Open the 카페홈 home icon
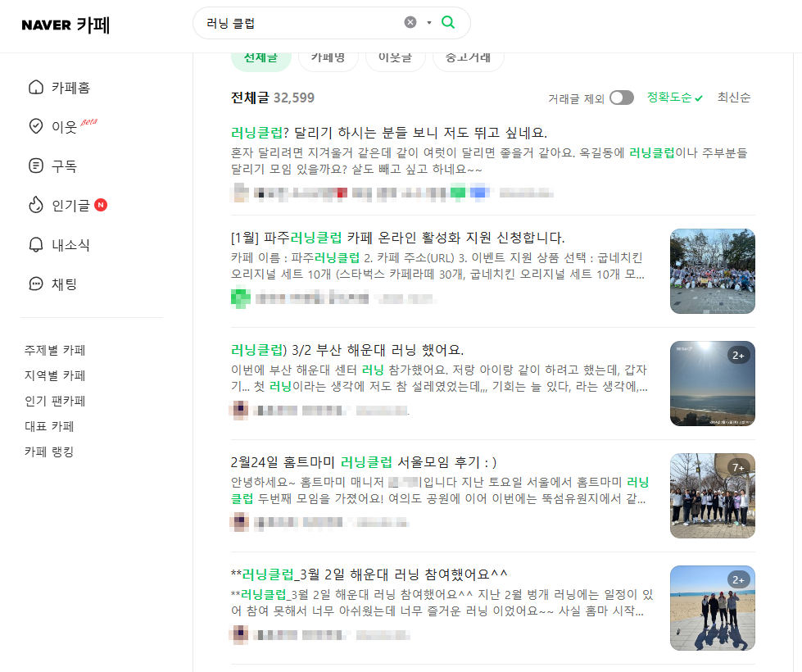This screenshot has width=802, height=672. (36, 88)
